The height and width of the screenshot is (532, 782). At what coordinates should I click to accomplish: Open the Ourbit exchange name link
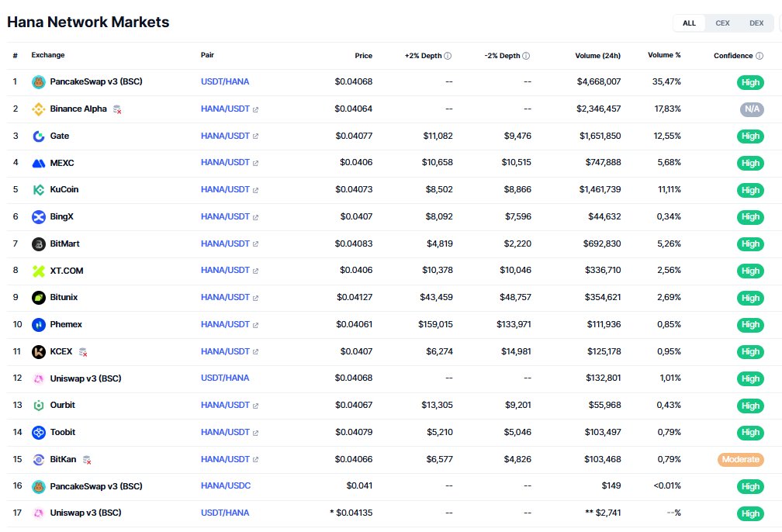point(62,406)
